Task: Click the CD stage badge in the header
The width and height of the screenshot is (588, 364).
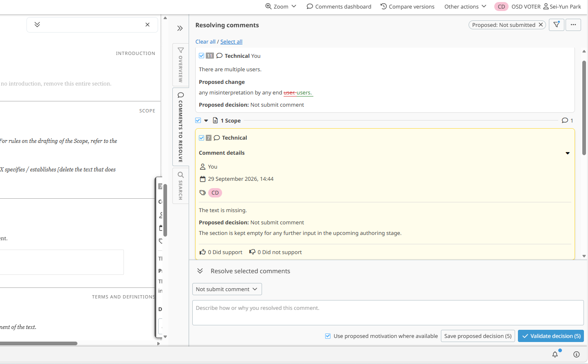Action: point(501,7)
